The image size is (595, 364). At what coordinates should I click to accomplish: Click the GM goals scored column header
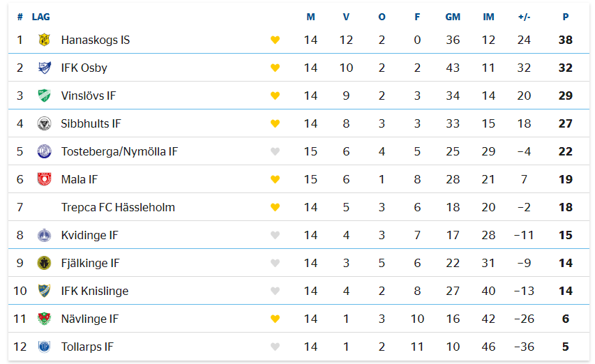tap(453, 17)
